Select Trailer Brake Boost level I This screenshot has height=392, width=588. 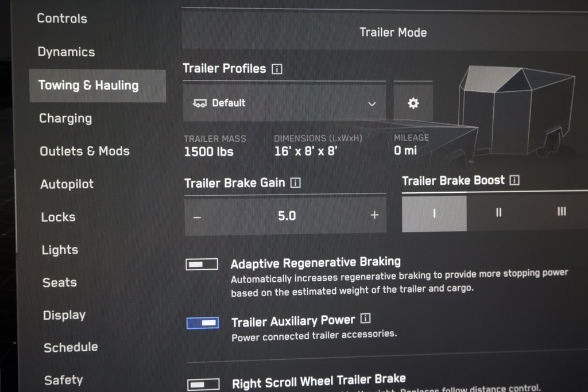[434, 213]
